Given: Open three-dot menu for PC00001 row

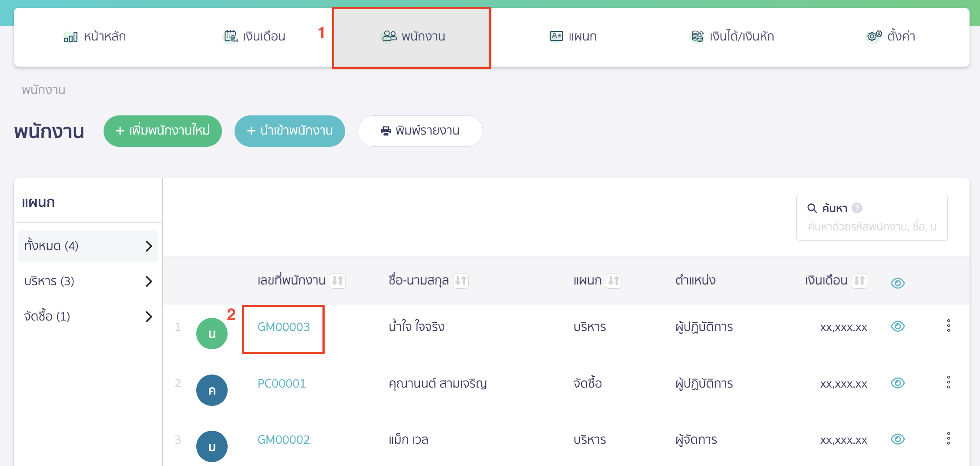Looking at the screenshot, I should coord(948,382).
